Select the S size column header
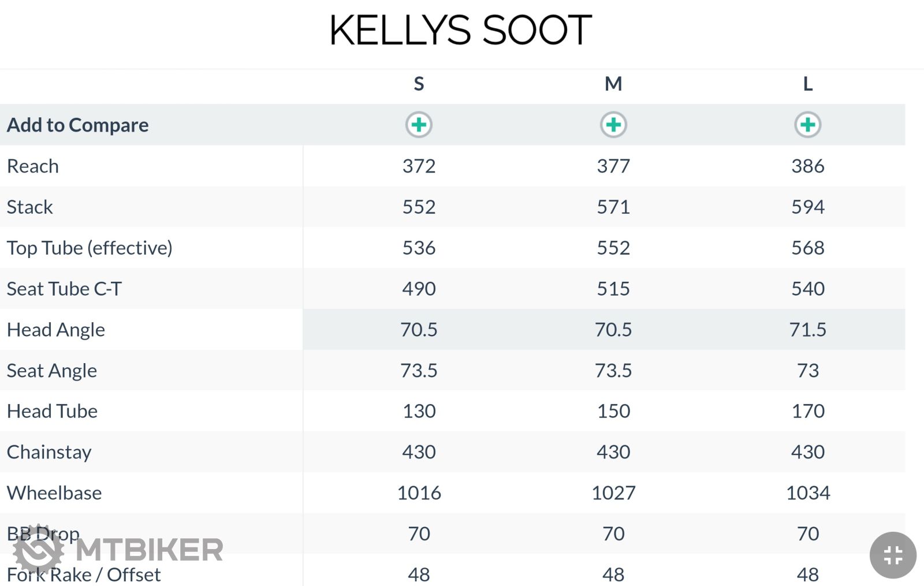This screenshot has width=924, height=586. pyautogui.click(x=419, y=84)
